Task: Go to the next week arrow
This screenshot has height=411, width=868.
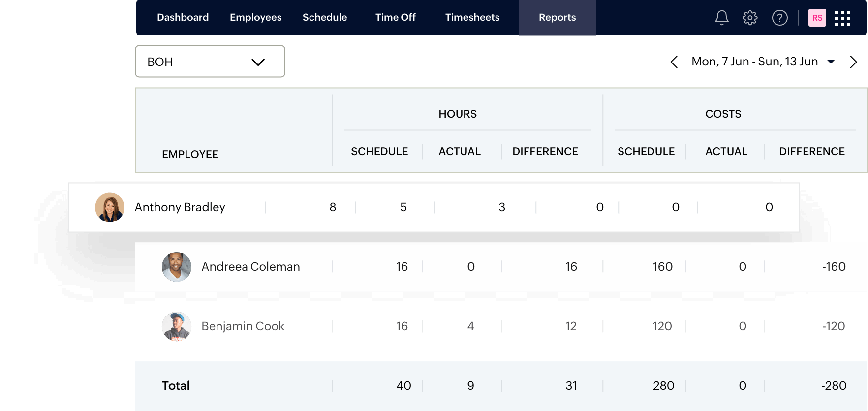Action: coord(853,62)
